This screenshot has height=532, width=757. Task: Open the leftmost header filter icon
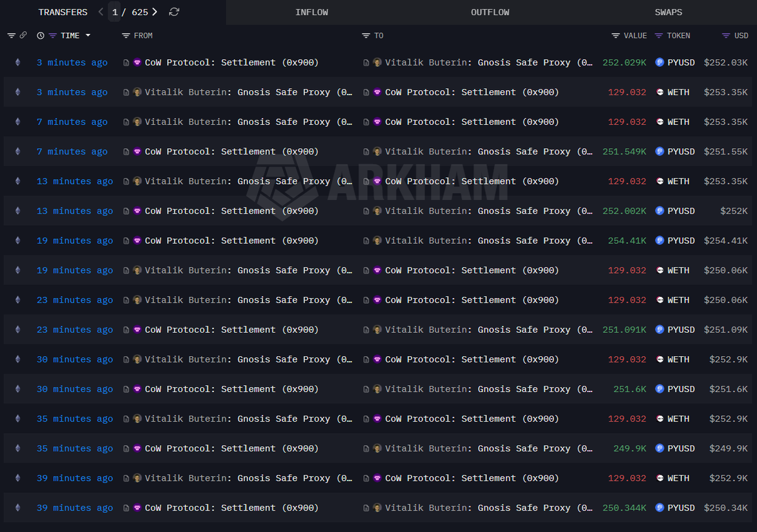[x=11, y=36]
